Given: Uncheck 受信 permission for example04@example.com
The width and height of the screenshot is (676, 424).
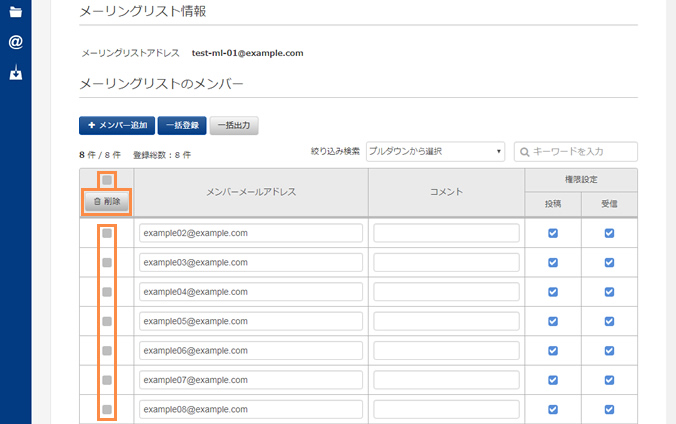Looking at the screenshot, I should point(609,292).
